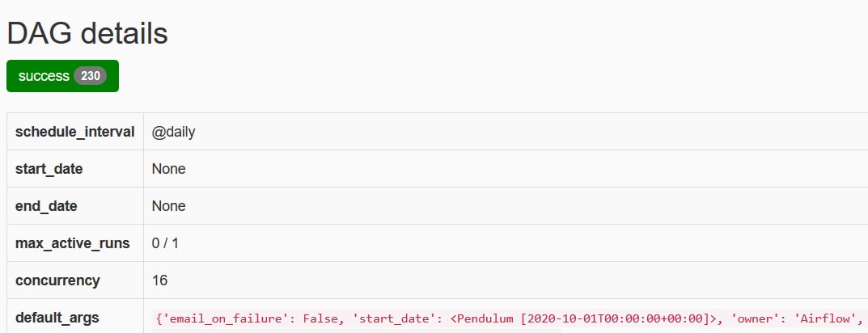Click the None value for start_date
The image size is (868, 333).
coord(169,169)
